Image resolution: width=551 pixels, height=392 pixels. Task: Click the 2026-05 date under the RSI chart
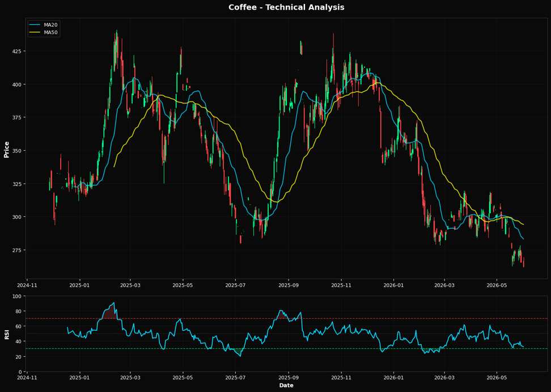pyautogui.click(x=497, y=378)
